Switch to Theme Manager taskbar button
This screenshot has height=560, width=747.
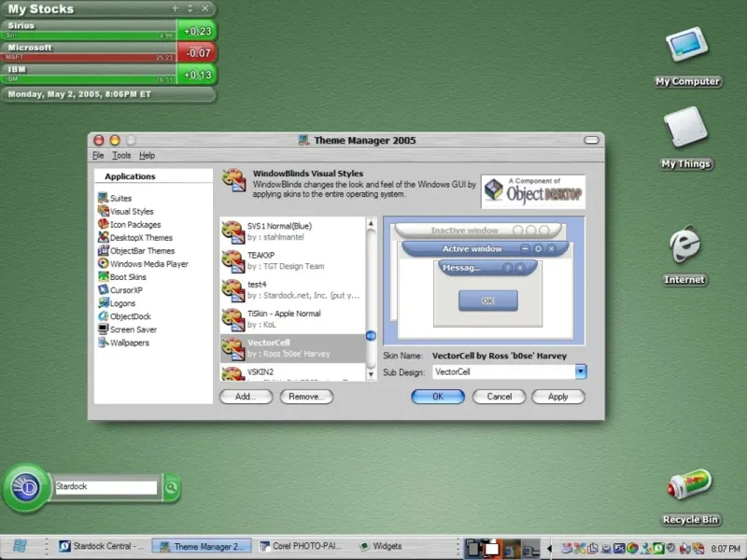pos(202,546)
